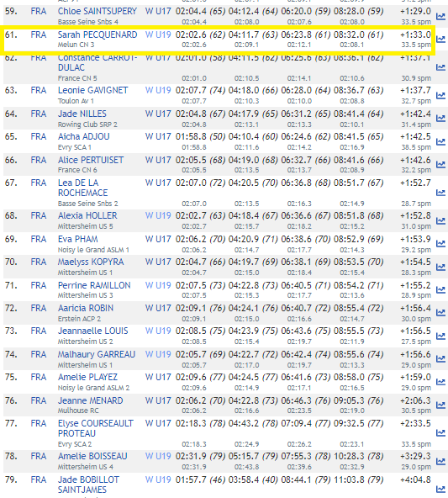
Task: Open chart icon for Chloe SAINTSUPERY row
Action: 440,16
